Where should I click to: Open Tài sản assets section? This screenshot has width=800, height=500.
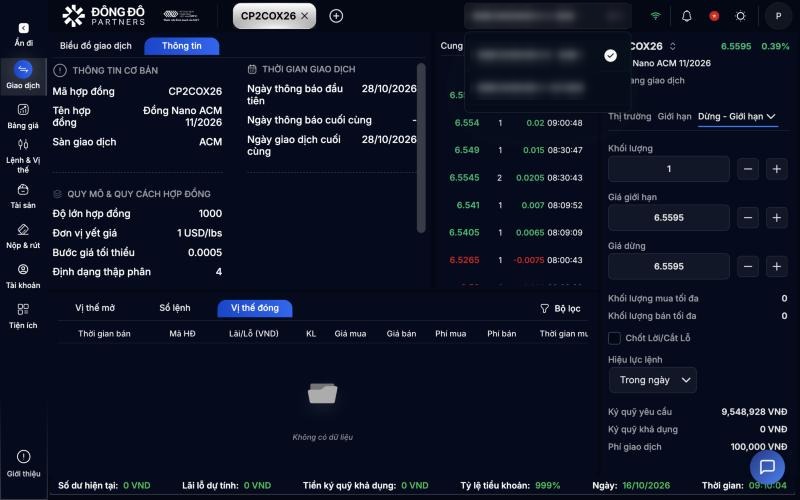click(x=23, y=196)
